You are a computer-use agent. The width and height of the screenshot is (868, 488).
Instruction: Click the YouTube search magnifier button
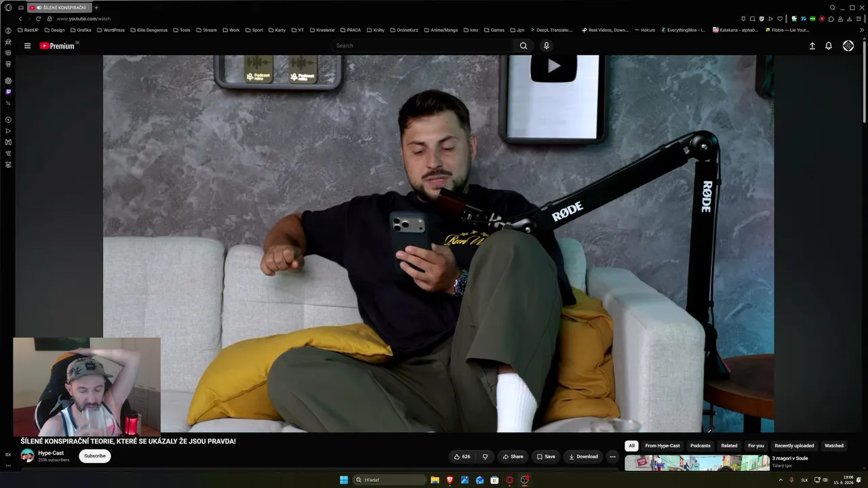[524, 46]
